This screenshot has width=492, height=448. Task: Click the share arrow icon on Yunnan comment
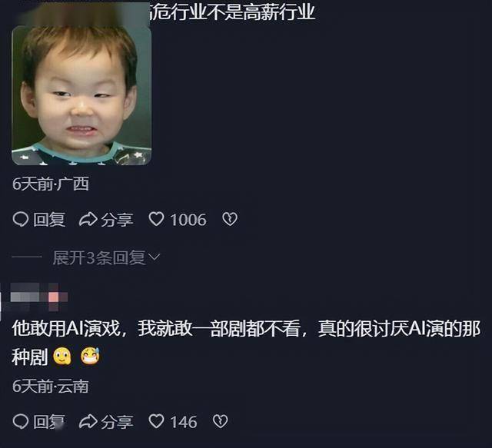pos(88,421)
